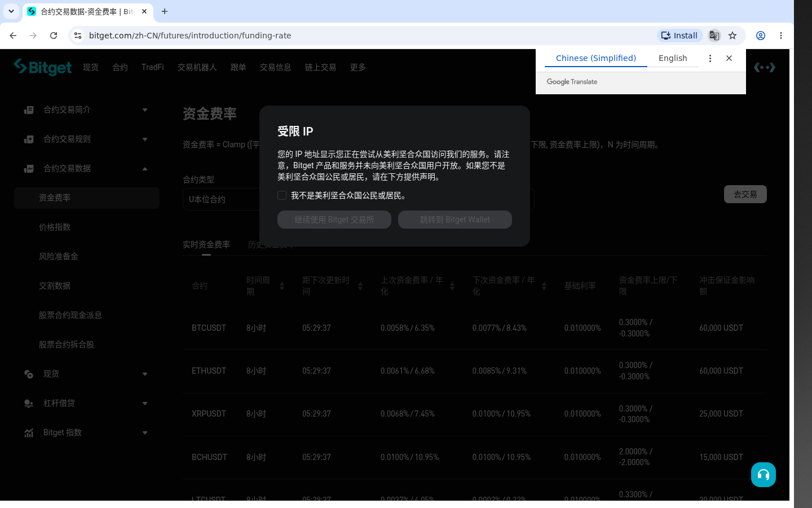
Task: Click BTCUSDT contract row
Action: click(474, 328)
